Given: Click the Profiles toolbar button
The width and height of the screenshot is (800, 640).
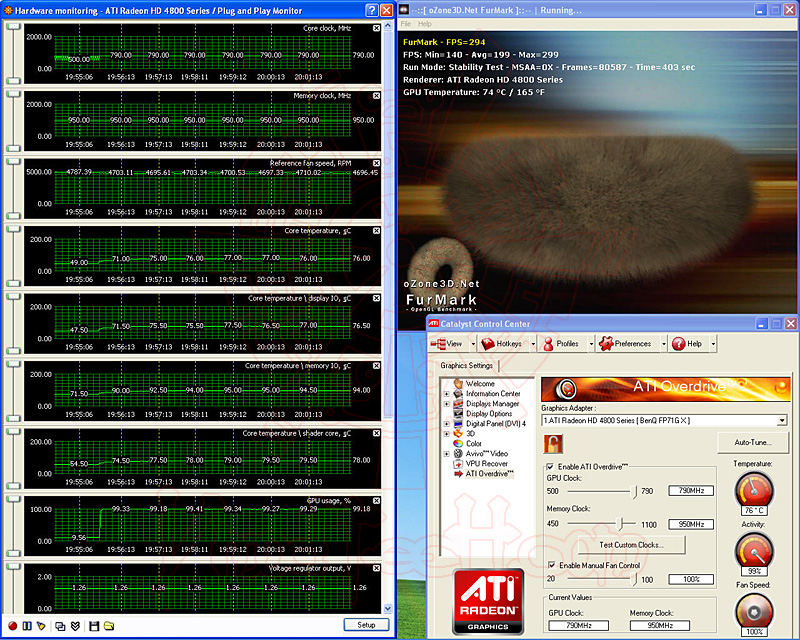Looking at the screenshot, I should coord(561,344).
